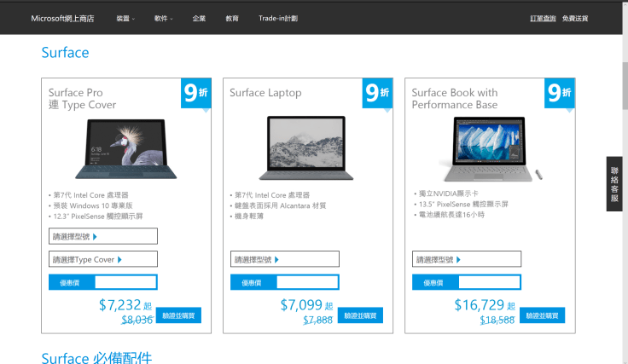Open Surface Laptop 請選擇型號 model dropdown
628x364 pixels.
285,259
